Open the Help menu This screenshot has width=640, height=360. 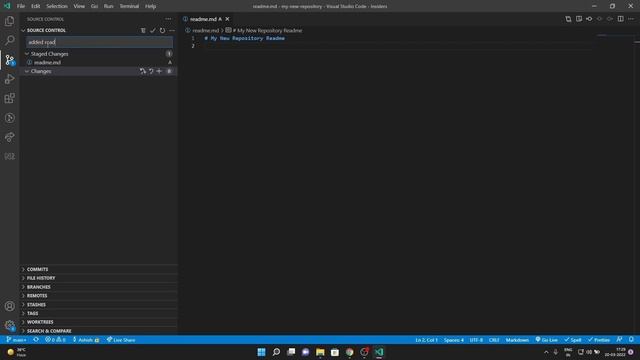(x=151, y=6)
